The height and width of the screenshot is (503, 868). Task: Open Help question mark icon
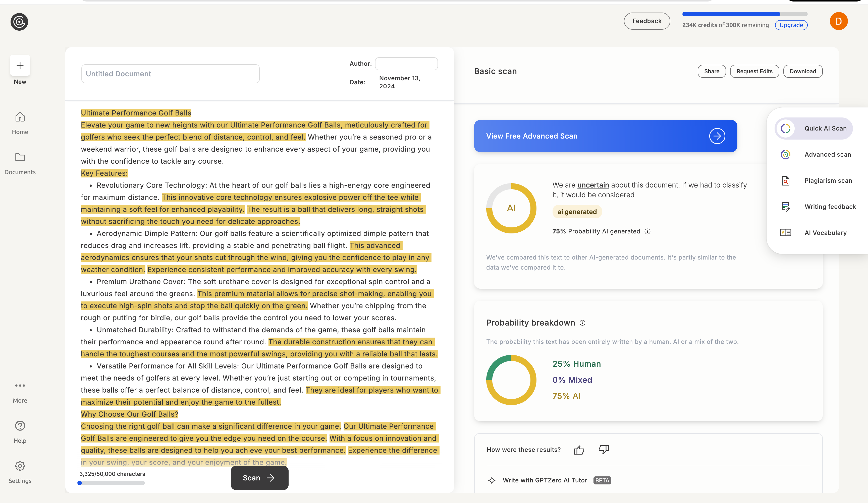pos(20,426)
